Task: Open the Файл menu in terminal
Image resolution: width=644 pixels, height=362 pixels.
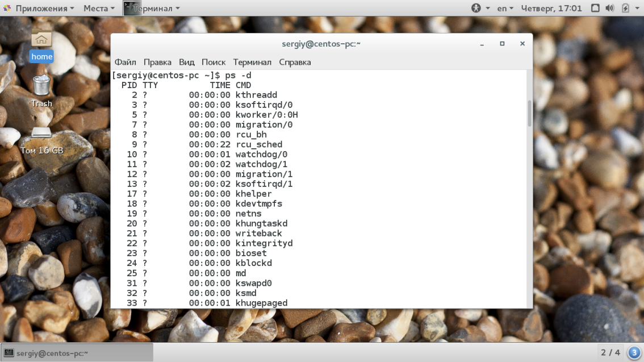Action: tap(125, 62)
